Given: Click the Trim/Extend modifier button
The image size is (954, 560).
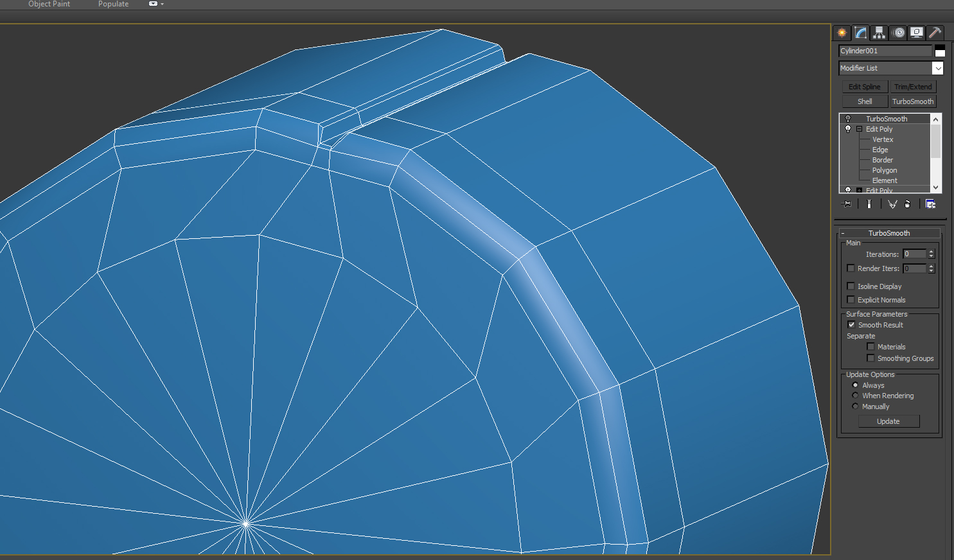Looking at the screenshot, I should pos(913,87).
